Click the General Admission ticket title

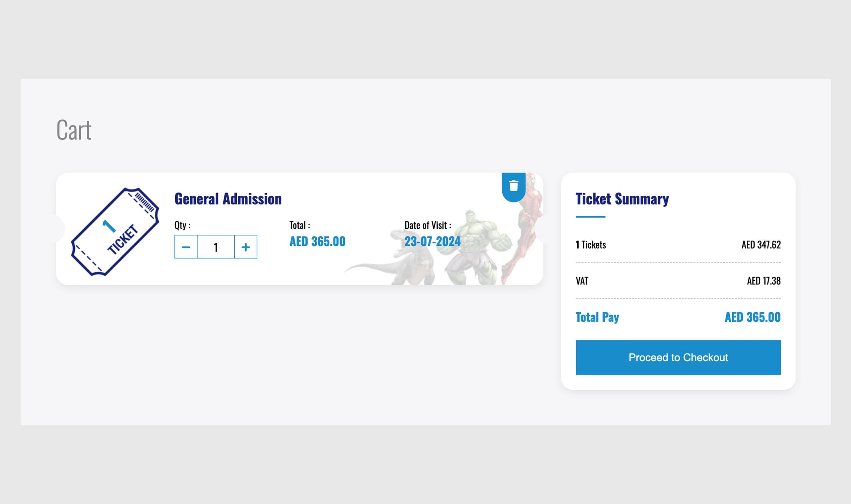pos(228,199)
